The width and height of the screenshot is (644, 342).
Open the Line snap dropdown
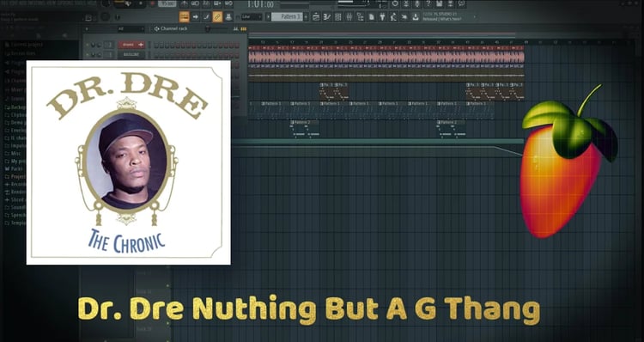tap(252, 17)
